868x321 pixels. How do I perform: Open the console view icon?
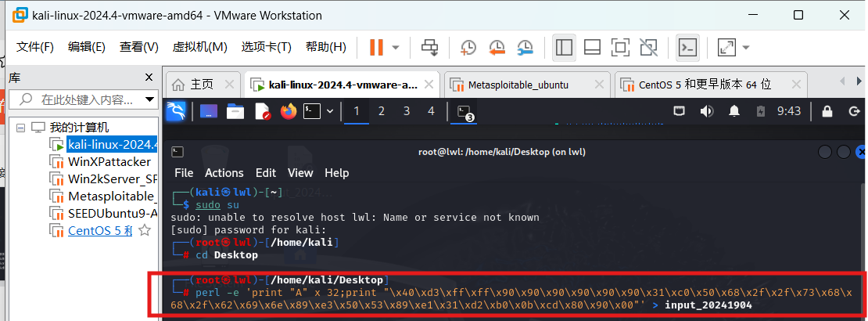tap(687, 47)
